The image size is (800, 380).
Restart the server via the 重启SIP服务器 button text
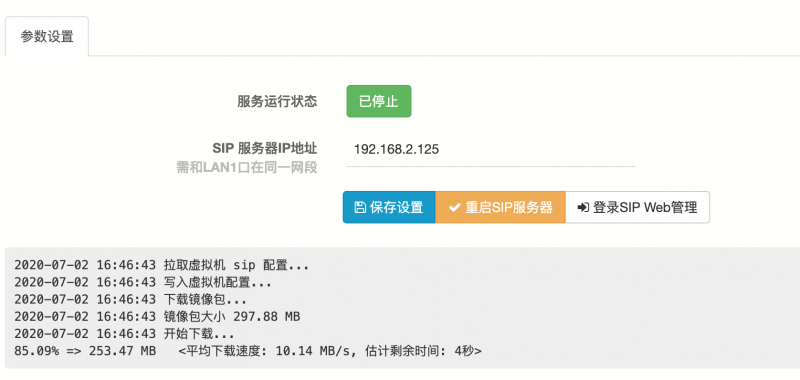click(x=509, y=208)
